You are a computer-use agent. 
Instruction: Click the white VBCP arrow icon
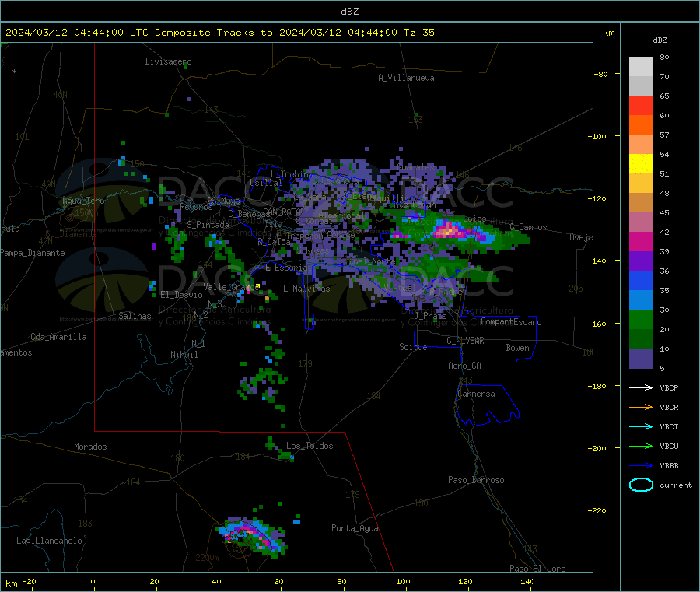coord(641,387)
